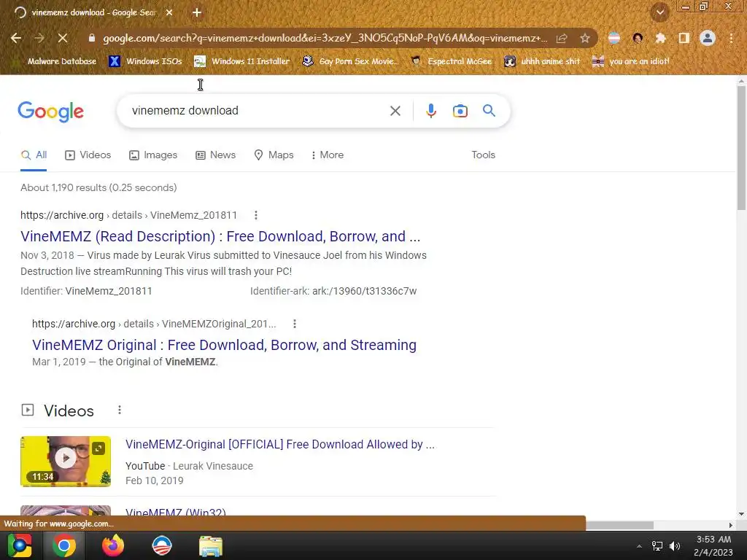Click the Chrome taskbar icon
Viewport: 747px width, 560px height.
64,545
